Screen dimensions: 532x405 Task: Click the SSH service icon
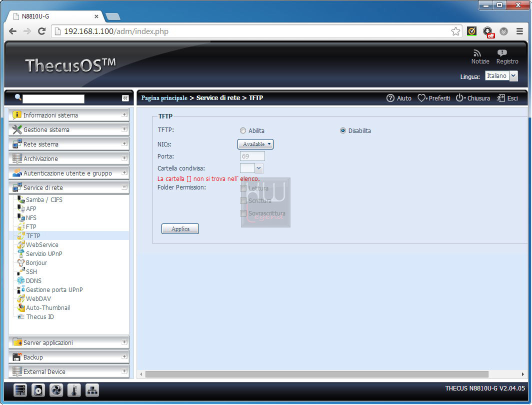pyautogui.click(x=21, y=271)
